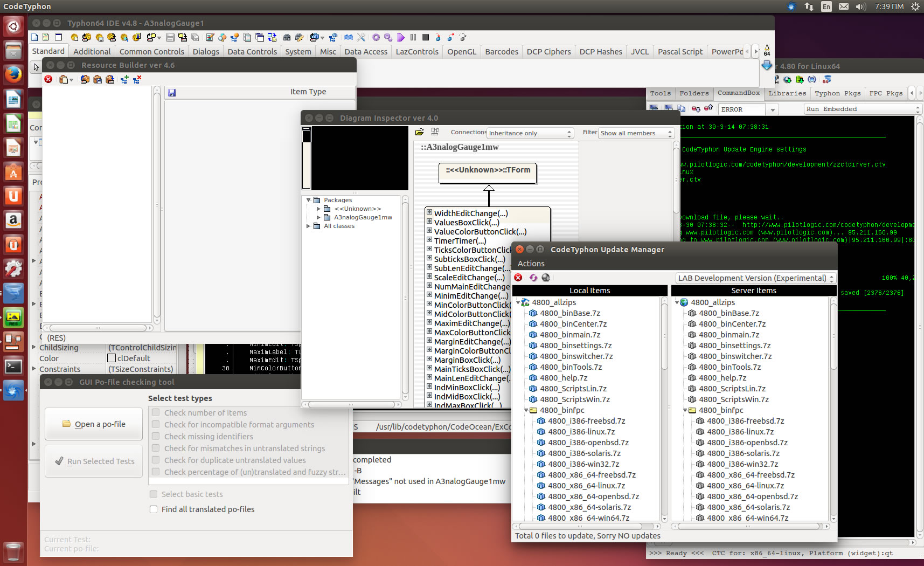
Task: Open the Actions menu in Update Manager
Action: [531, 264]
